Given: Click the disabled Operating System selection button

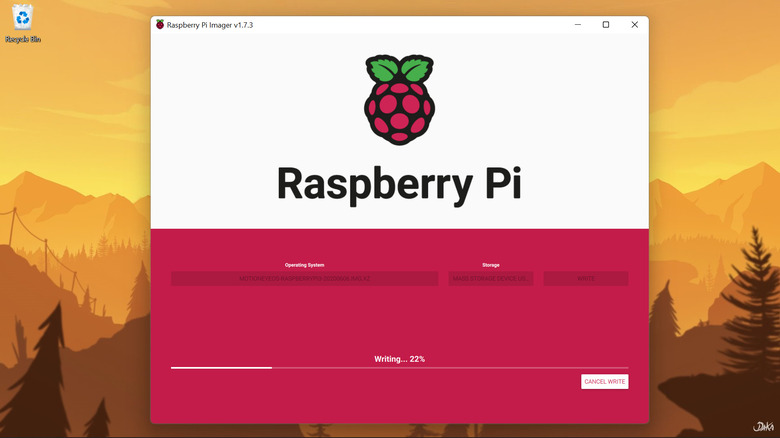Looking at the screenshot, I should [x=304, y=279].
